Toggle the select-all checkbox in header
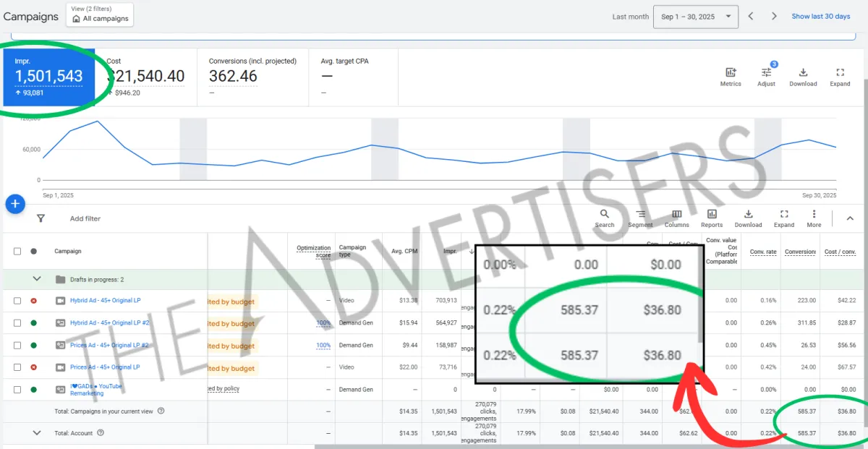Screen dimensions: 868x449 click(x=17, y=251)
